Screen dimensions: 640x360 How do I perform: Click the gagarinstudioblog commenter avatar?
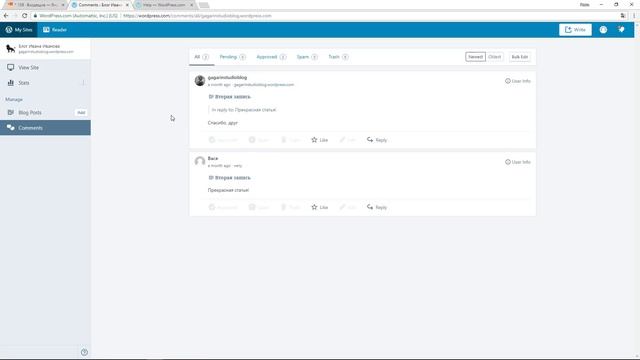click(x=200, y=80)
